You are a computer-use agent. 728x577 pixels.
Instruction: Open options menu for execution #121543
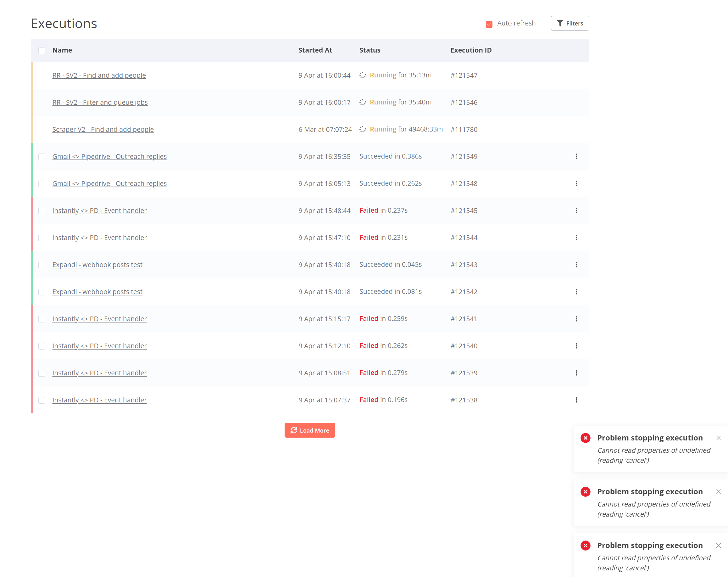(x=576, y=265)
